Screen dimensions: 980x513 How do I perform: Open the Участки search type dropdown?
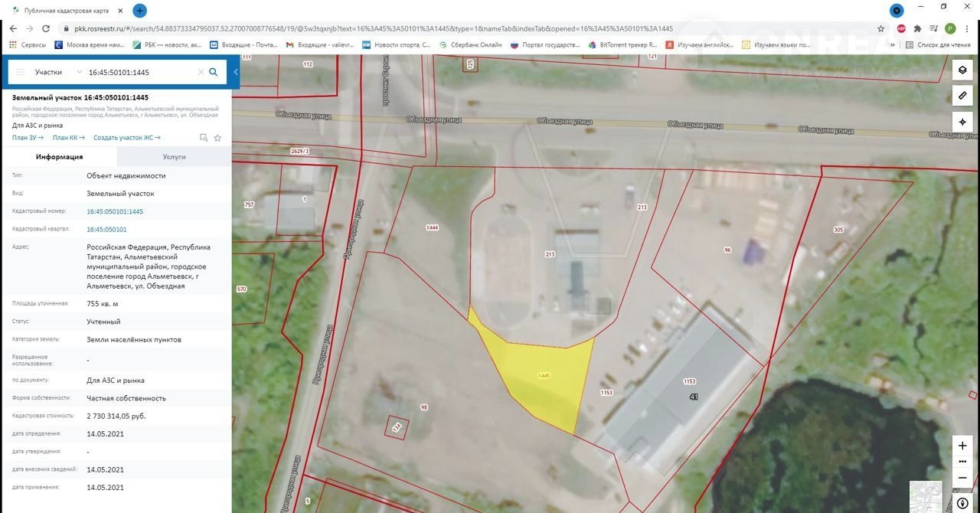point(58,72)
